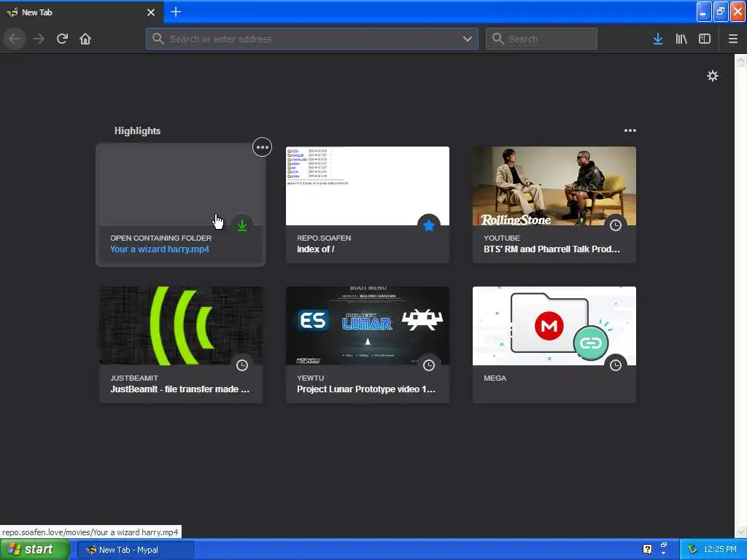This screenshot has height=560, width=747.
Task: Open the Downloads panel arrow icon
Action: coord(658,39)
